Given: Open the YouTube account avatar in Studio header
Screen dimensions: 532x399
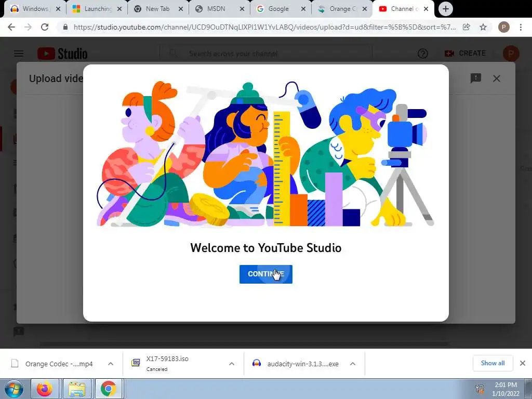Looking at the screenshot, I should coord(511,54).
